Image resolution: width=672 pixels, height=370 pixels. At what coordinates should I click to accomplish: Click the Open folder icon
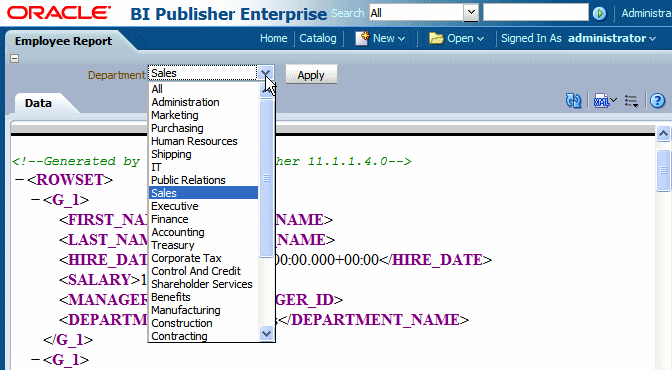click(436, 39)
